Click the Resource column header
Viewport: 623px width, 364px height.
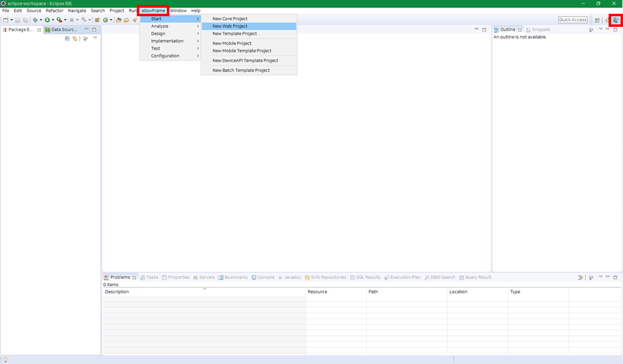pyautogui.click(x=336, y=292)
